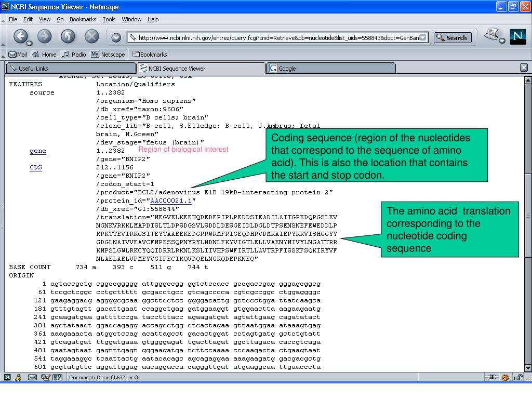The width and height of the screenshot is (532, 399).
Task: Go forward to the next page
Action: point(45,36)
